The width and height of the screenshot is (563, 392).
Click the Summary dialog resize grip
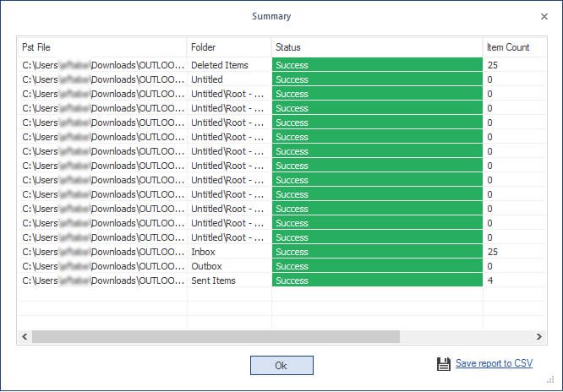pos(551,380)
